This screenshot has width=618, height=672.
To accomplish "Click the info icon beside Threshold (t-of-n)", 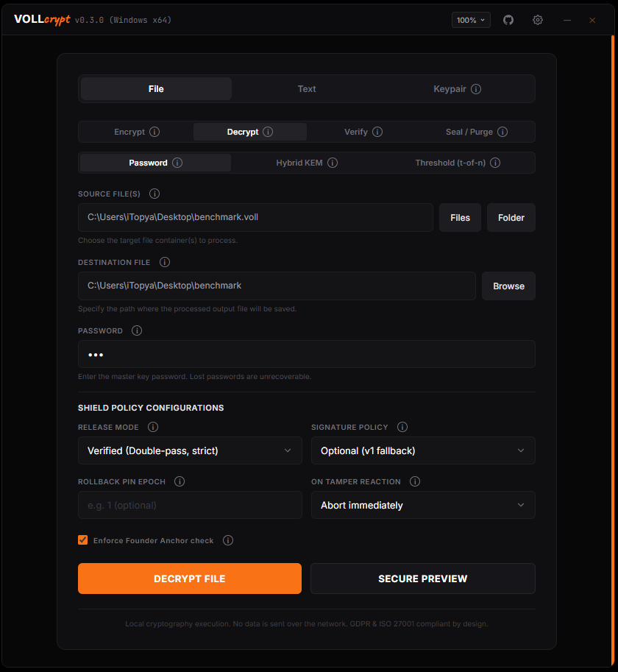I will pyautogui.click(x=495, y=163).
